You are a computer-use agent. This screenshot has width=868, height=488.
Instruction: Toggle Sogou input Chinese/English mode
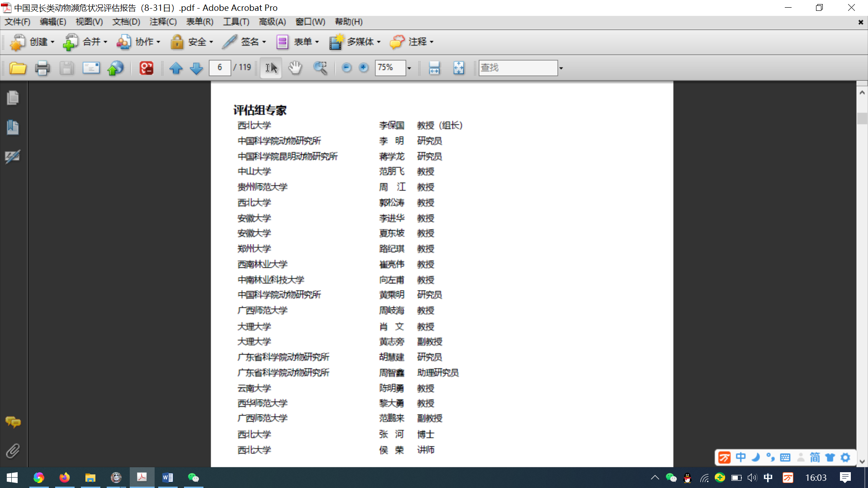click(x=741, y=457)
